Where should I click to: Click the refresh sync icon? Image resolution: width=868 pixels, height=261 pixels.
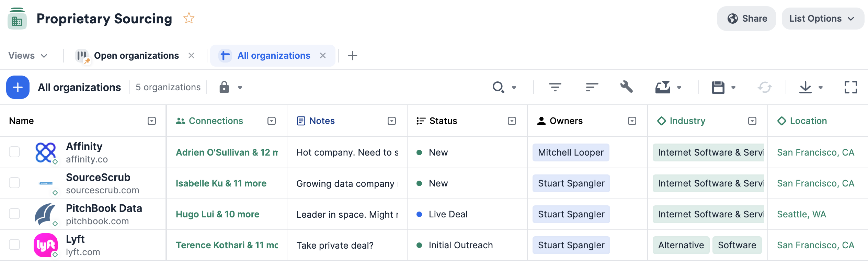pyautogui.click(x=765, y=87)
